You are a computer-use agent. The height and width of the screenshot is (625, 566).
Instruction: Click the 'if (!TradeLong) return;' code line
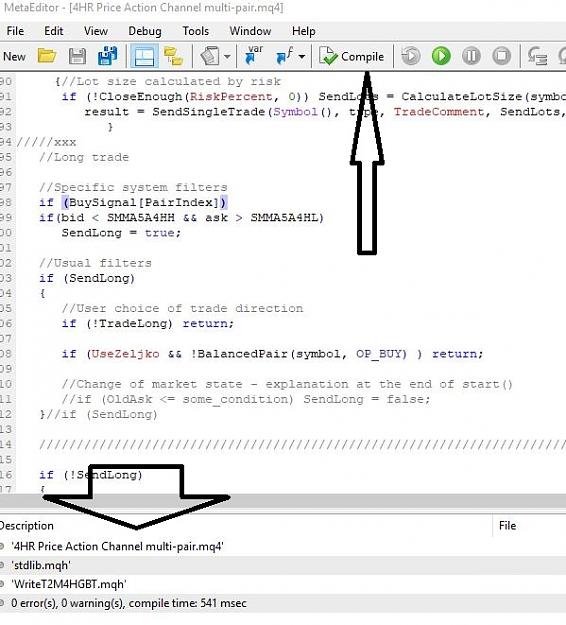click(147, 323)
